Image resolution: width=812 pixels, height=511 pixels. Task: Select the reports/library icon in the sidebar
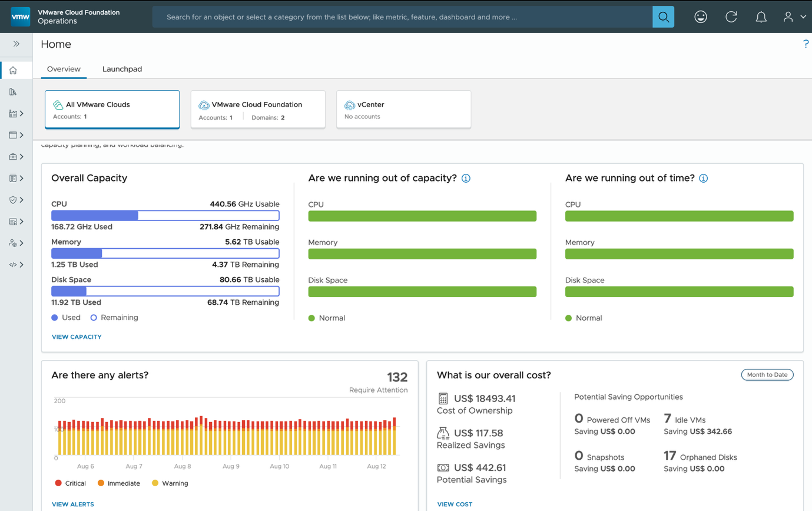[16, 91]
